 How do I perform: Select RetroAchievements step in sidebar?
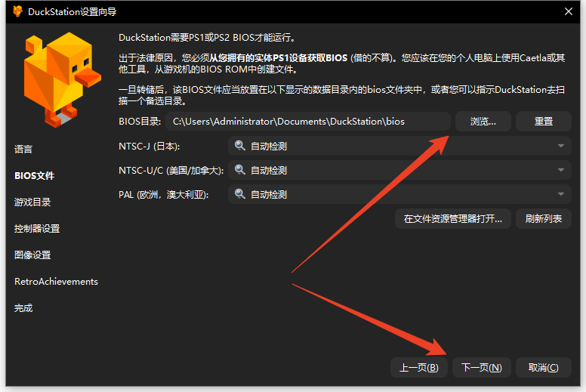56,282
